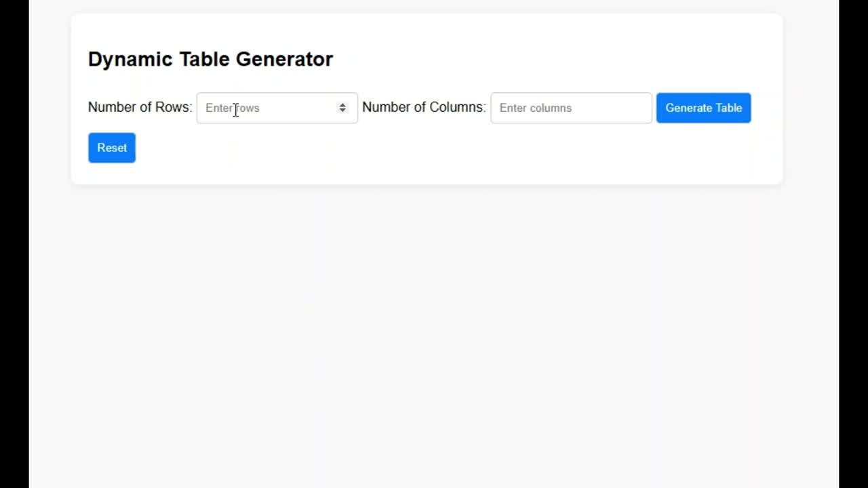Focus the Number of Rows input field
Screen dimensions: 868x488
coord(277,108)
